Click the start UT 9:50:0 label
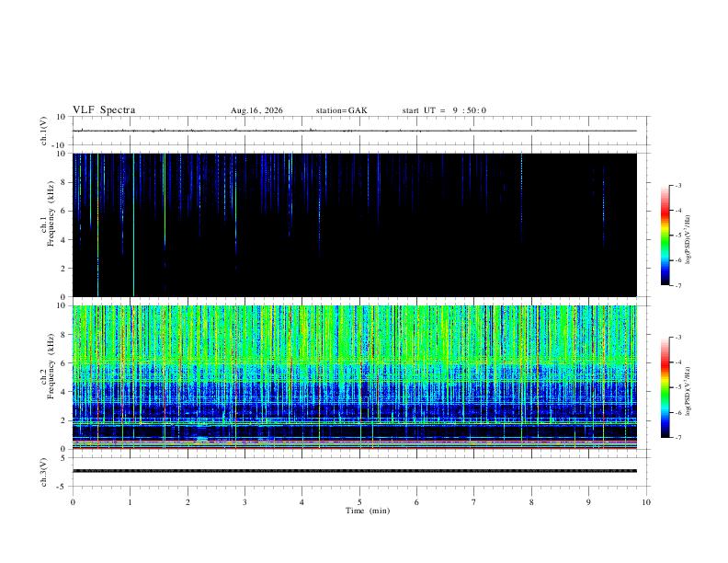This screenshot has width=728, height=563. (x=444, y=110)
